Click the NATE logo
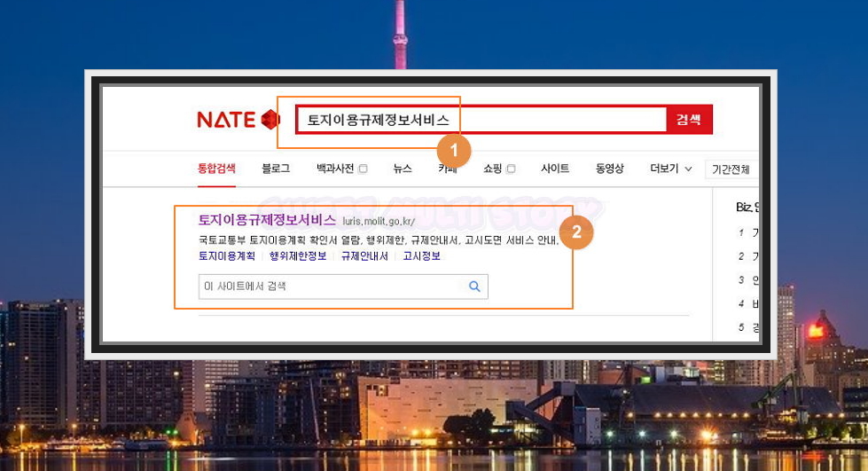This screenshot has height=471, width=868. (239, 119)
